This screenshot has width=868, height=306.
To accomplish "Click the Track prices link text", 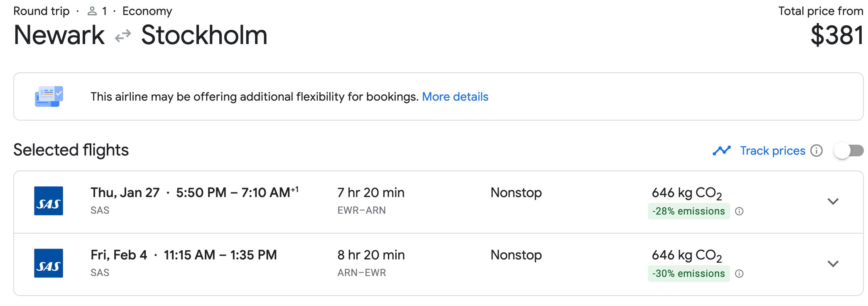I will 772,151.
